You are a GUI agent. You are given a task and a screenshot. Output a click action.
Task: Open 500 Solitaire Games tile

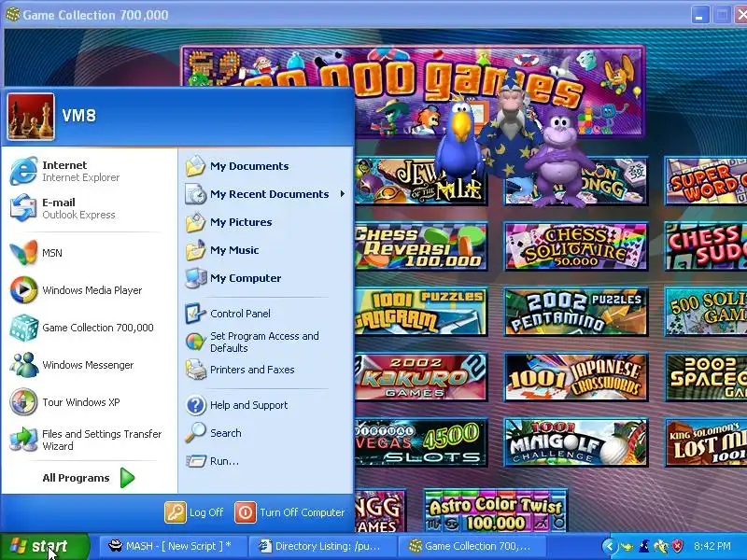[x=706, y=312]
